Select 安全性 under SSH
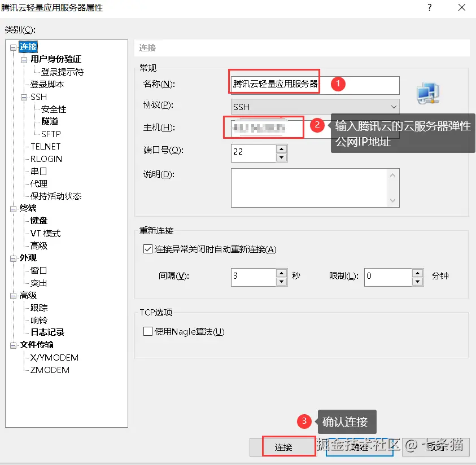The width and height of the screenshot is (476, 465). pos(54,109)
